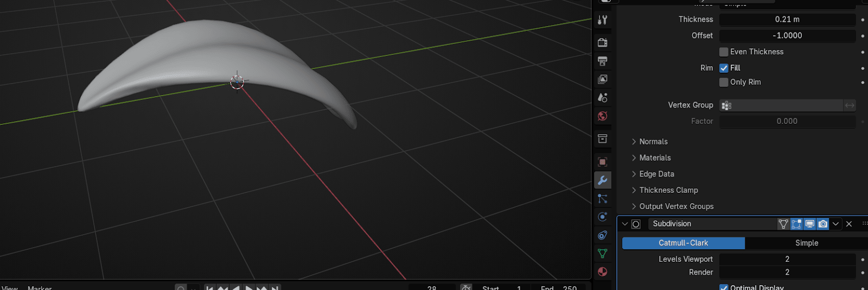868x290 pixels.
Task: Uncheck the Rim Fill checkbox
Action: click(x=724, y=68)
